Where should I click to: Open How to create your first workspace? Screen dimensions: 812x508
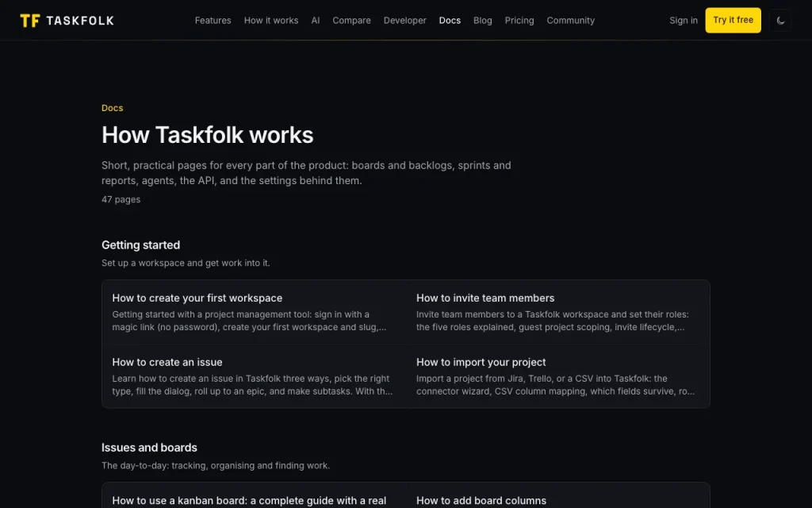tap(197, 298)
